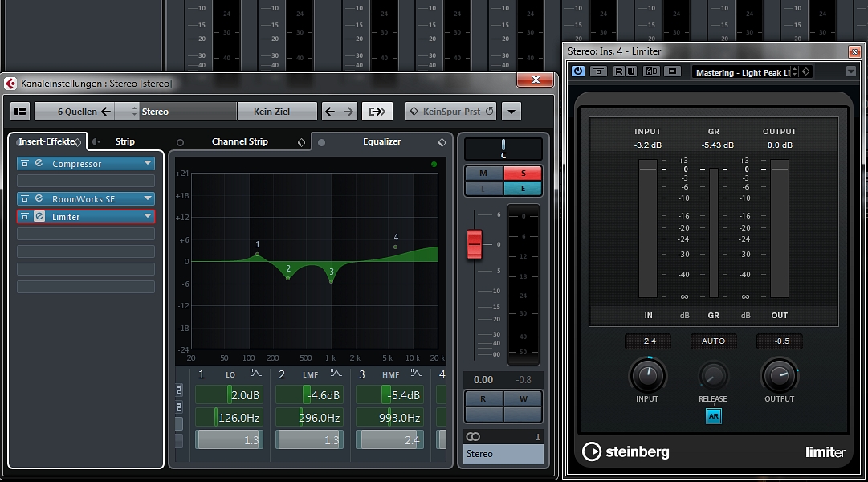Click the track preset reload icon

[x=489, y=112]
